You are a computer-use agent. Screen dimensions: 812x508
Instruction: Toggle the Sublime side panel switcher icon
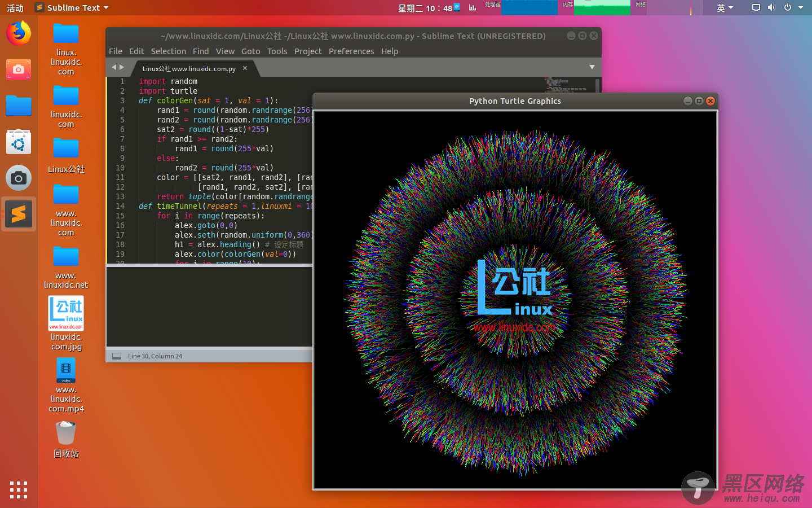[x=117, y=356]
